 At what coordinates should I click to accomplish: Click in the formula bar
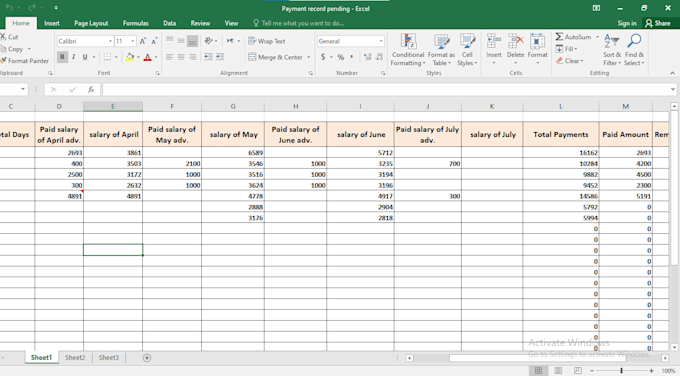click(386, 89)
